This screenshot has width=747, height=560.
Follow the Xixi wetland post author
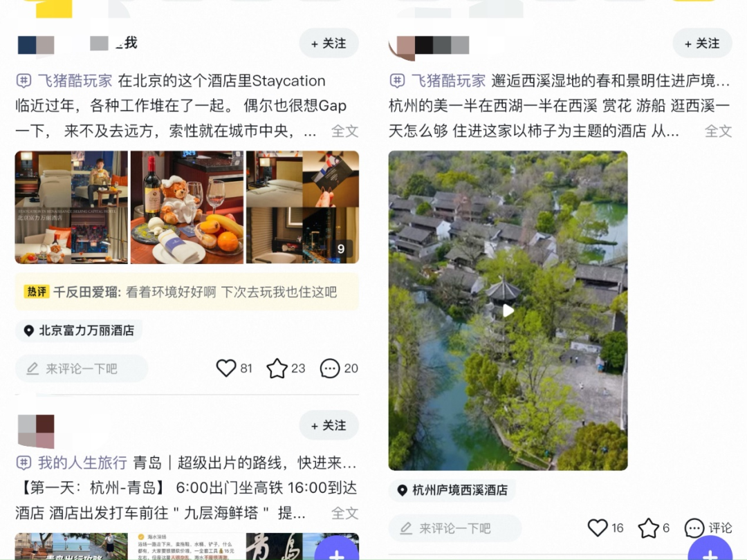click(x=702, y=44)
